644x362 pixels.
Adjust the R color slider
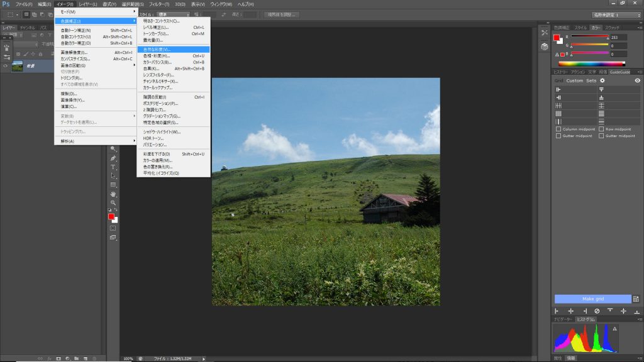pyautogui.click(x=590, y=37)
